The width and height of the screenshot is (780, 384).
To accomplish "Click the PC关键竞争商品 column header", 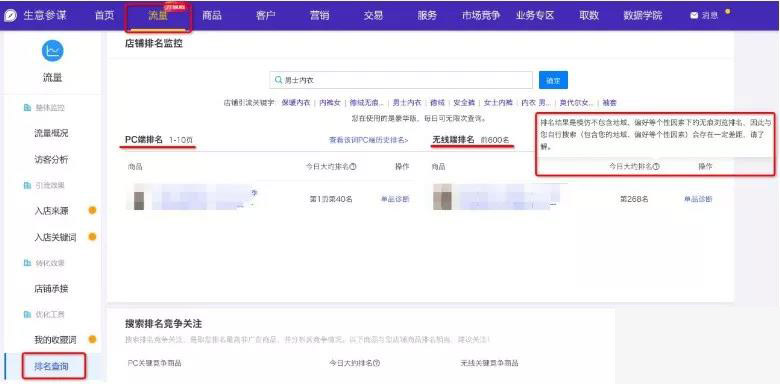I will pos(155,364).
